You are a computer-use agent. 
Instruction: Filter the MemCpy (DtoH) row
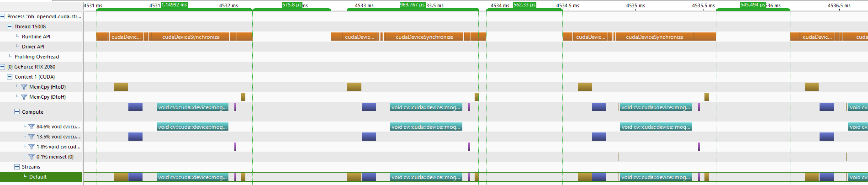tap(24, 97)
